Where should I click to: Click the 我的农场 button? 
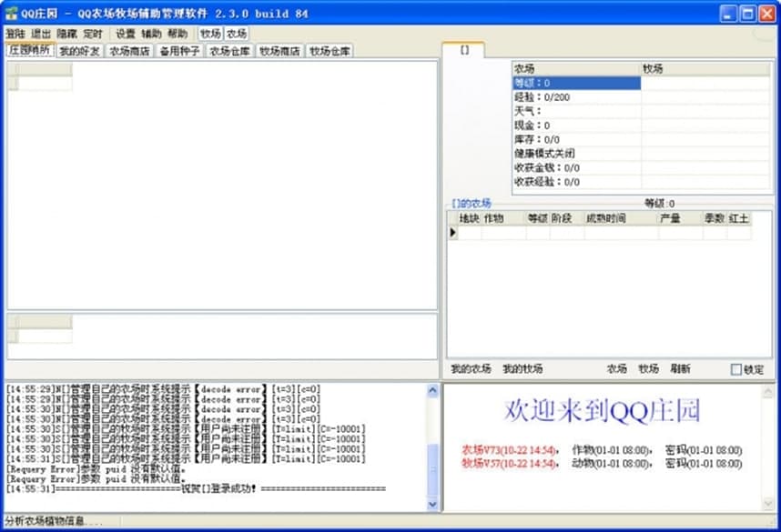(x=470, y=368)
